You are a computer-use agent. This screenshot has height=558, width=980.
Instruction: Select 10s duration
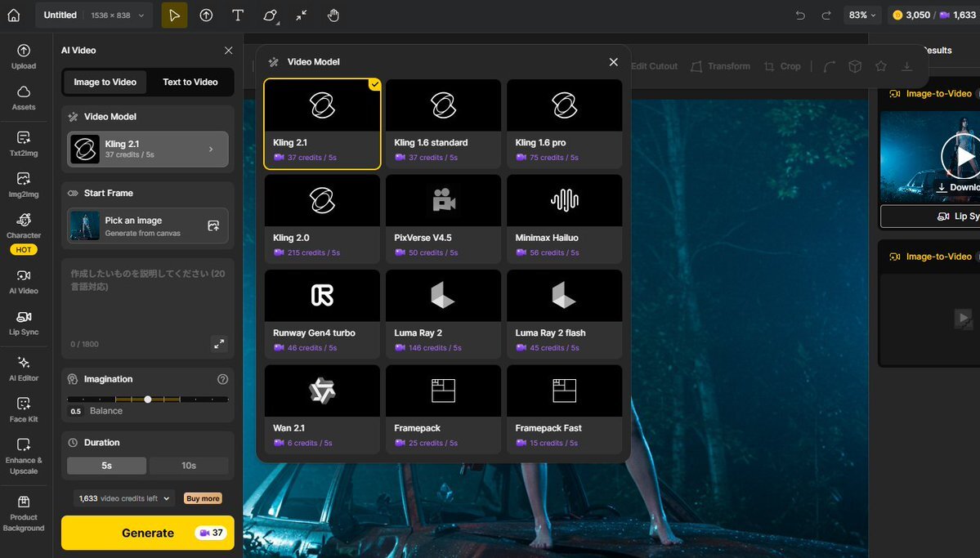point(189,466)
